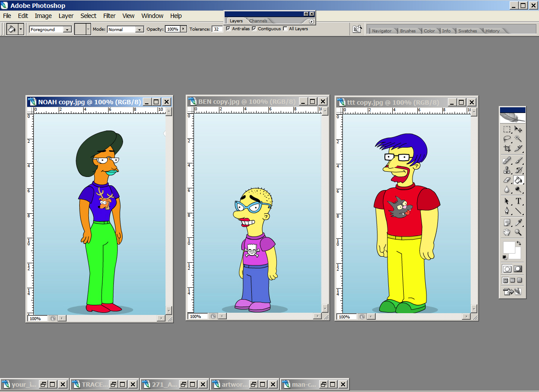Image resolution: width=539 pixels, height=392 pixels.
Task: Select the Crop tool
Action: pos(507,148)
